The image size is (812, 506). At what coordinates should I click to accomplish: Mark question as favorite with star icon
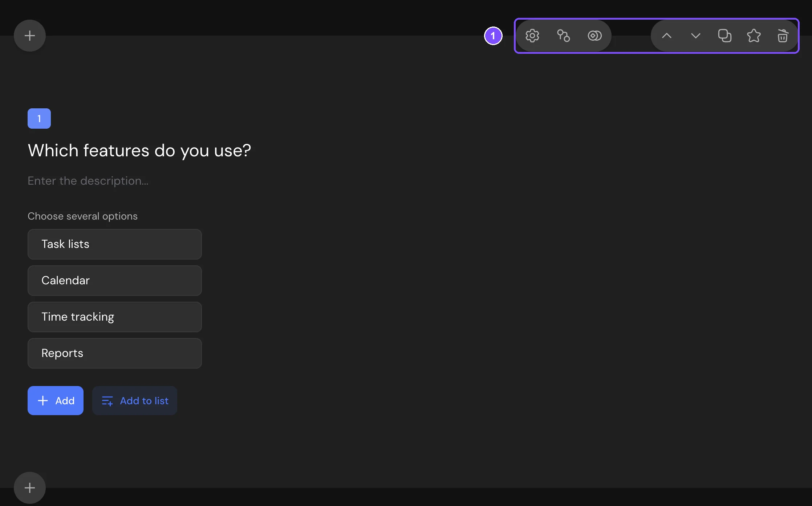point(754,36)
